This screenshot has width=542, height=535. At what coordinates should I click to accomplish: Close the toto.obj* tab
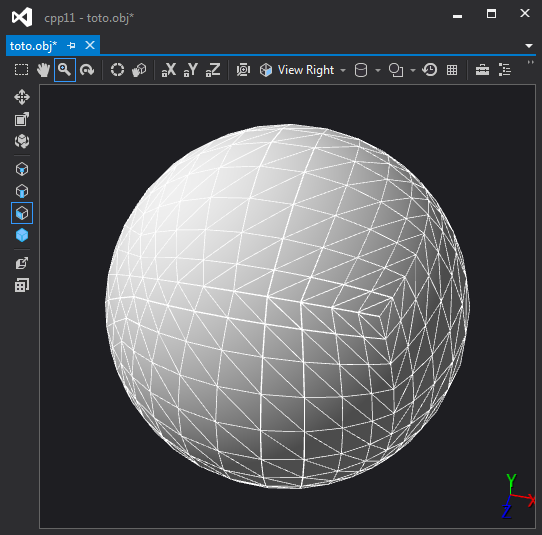pos(90,45)
